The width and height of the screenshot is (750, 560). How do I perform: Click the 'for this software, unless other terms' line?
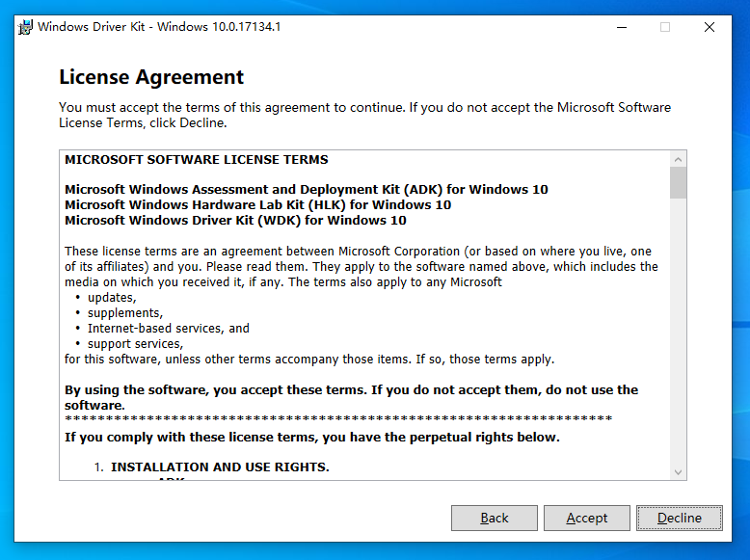pos(309,360)
